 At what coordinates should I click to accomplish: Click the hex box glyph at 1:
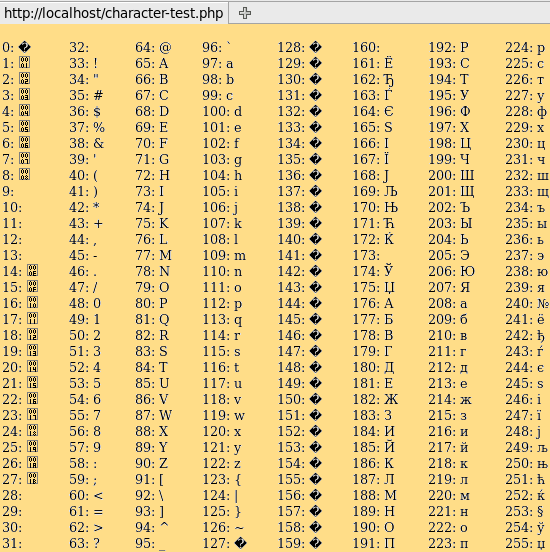tap(25, 62)
